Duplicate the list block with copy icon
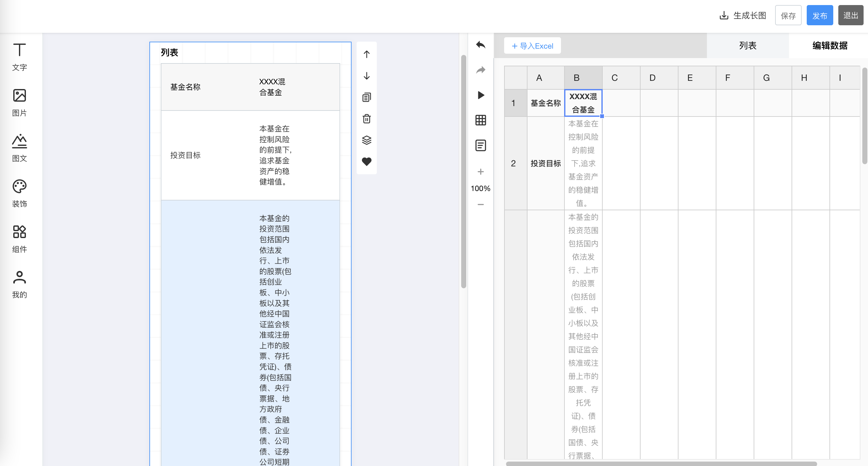868x466 pixels. coord(367,97)
